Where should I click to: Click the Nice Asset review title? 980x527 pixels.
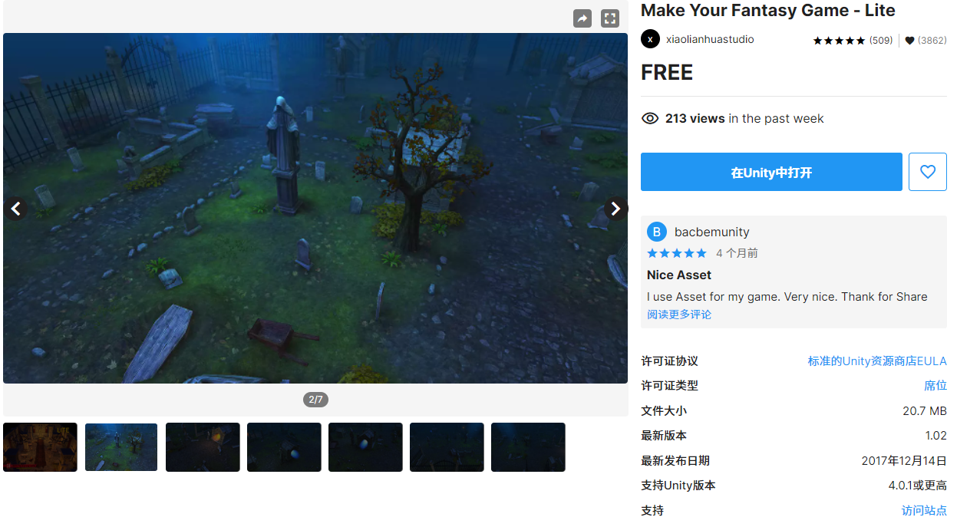click(679, 275)
